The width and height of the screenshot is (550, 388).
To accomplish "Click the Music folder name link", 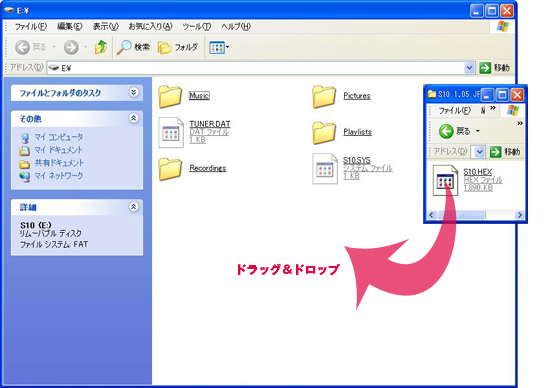I will click(x=199, y=95).
